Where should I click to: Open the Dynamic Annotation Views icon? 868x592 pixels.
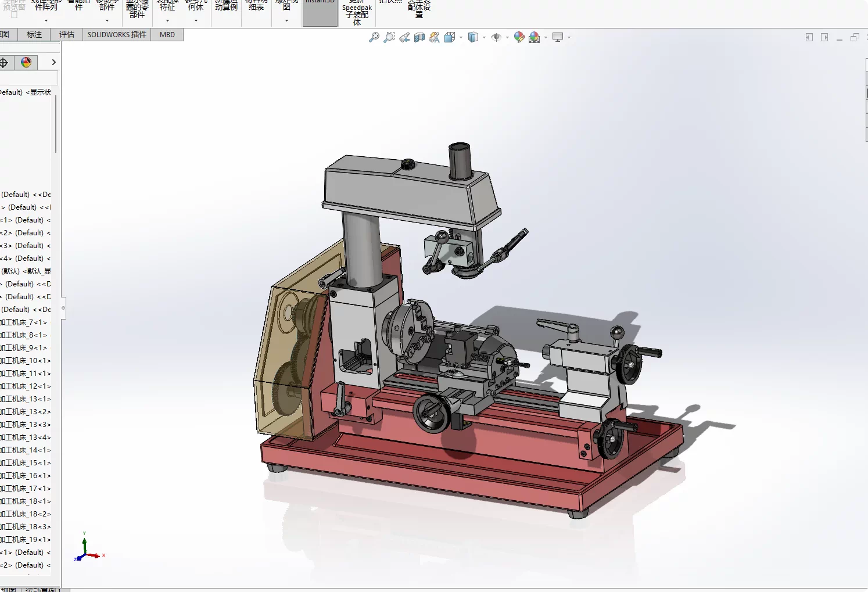[x=435, y=37]
